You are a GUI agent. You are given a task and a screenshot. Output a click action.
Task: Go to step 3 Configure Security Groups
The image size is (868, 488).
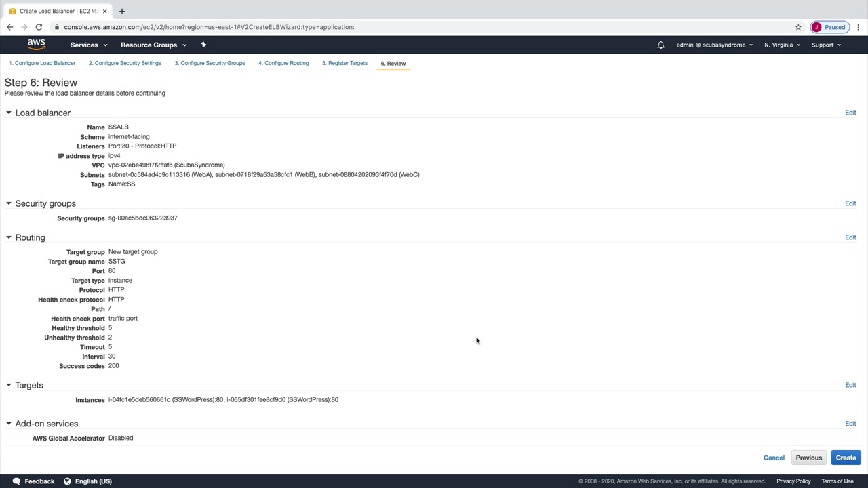tap(210, 63)
